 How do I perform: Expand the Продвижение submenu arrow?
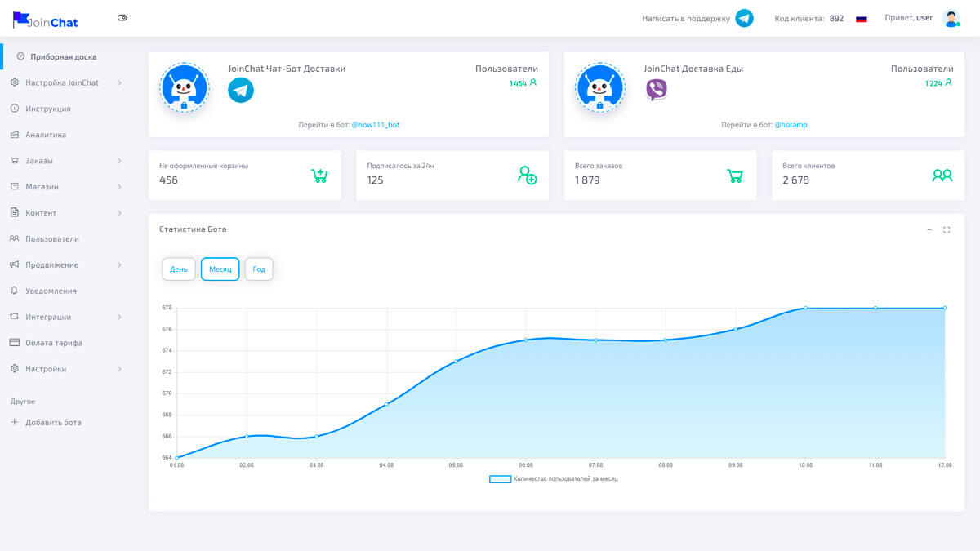(x=119, y=265)
